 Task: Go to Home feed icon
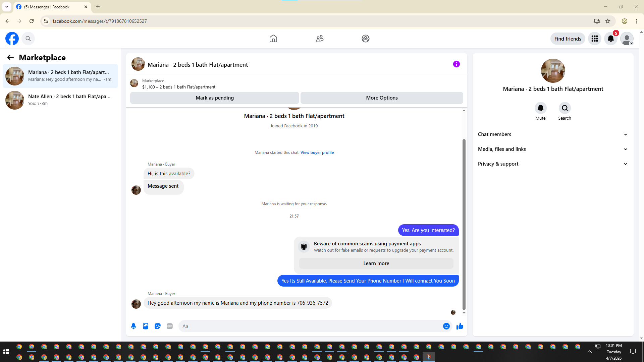[x=273, y=39]
